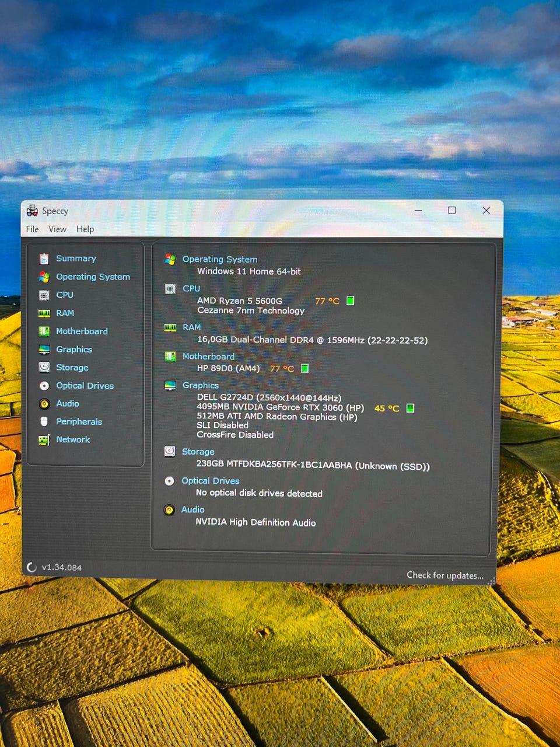
Task: Click NVIDIA High Definition Audio text
Action: [x=256, y=522]
